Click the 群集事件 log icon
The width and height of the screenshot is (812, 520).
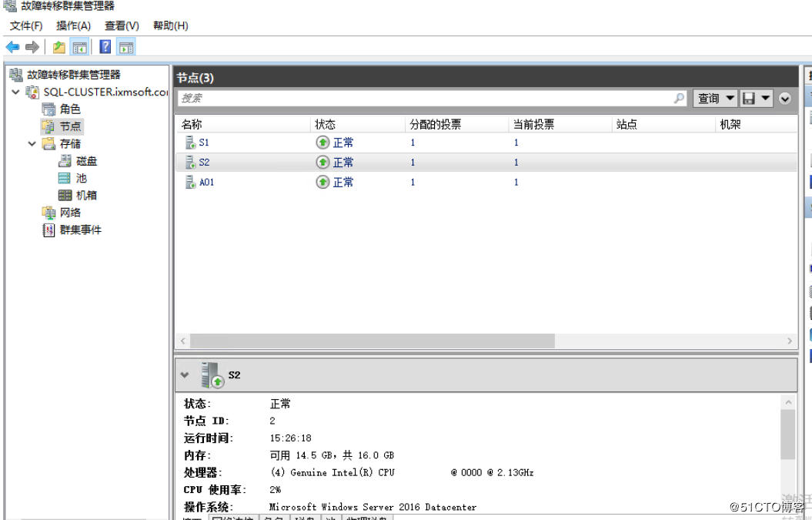click(x=48, y=230)
